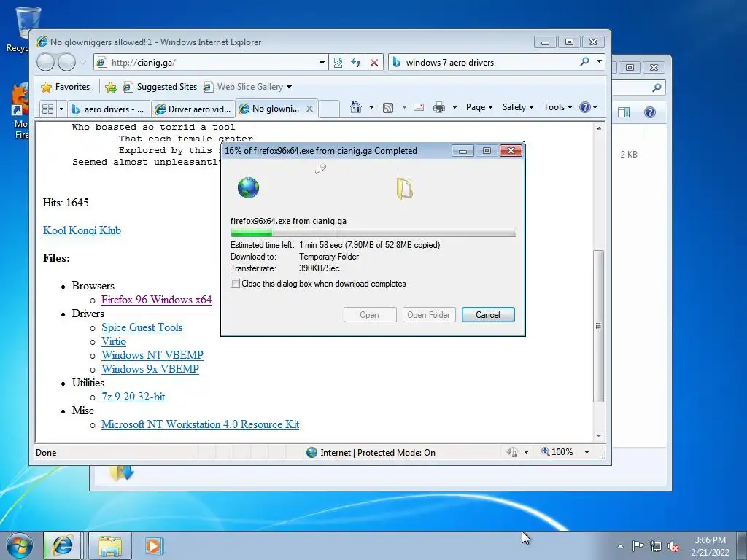Click the Windows Start orb

[19, 545]
